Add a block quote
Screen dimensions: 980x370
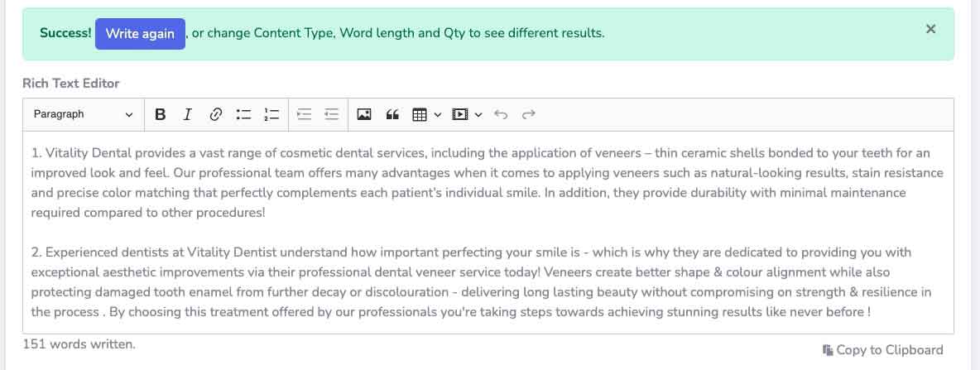click(392, 114)
